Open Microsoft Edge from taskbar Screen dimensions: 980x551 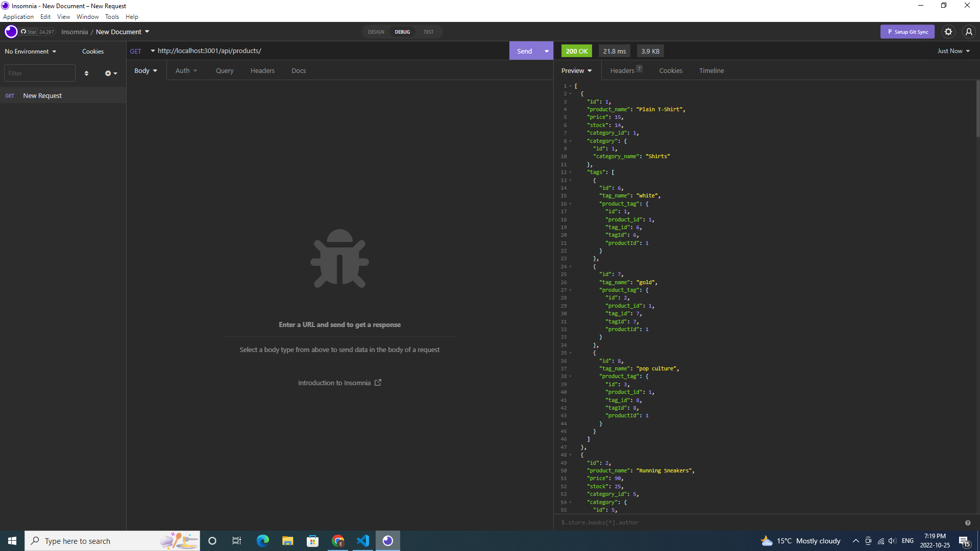262,541
